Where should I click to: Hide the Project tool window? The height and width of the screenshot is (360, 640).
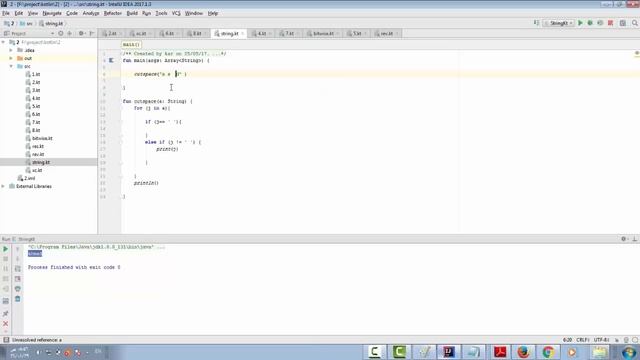[x=91, y=33]
